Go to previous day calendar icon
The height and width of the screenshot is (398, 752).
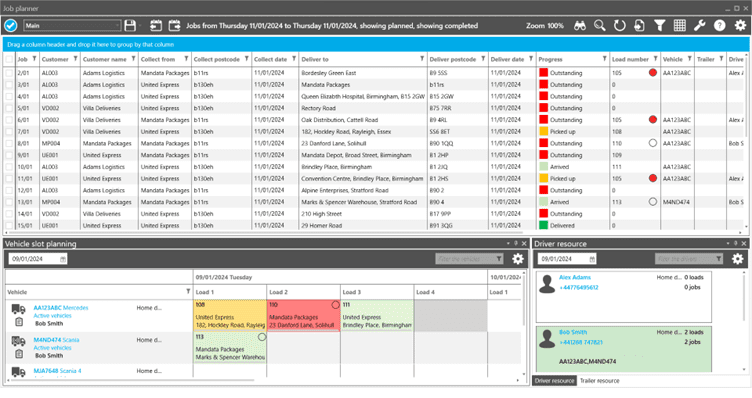click(x=155, y=25)
